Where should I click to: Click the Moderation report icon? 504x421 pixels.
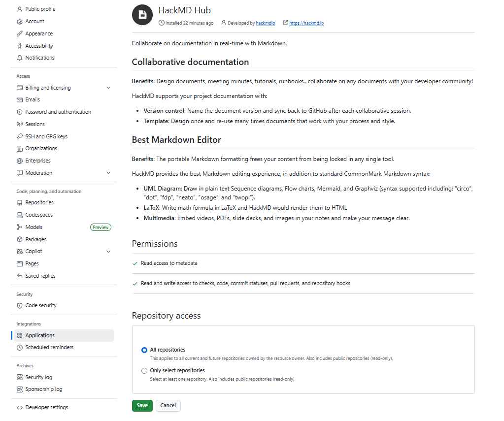point(20,173)
